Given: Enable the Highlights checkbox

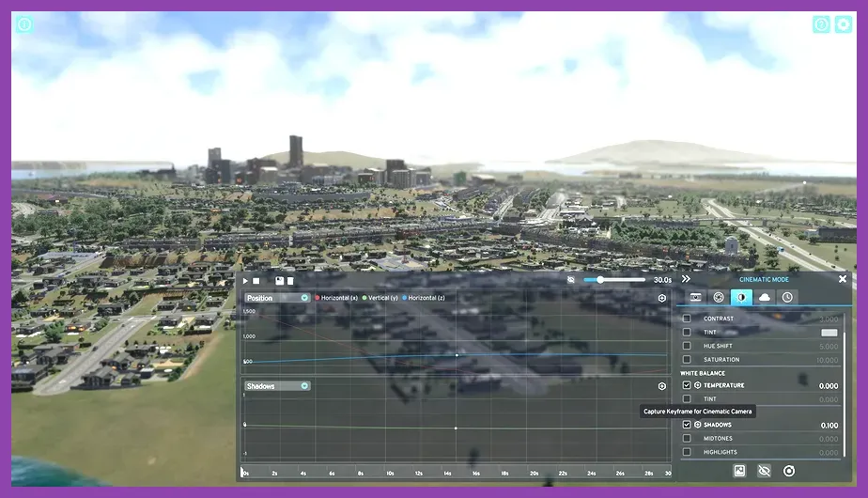Looking at the screenshot, I should [x=687, y=452].
